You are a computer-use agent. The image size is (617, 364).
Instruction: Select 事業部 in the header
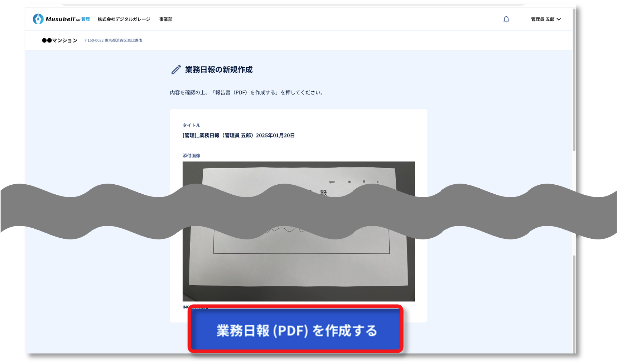point(166,19)
